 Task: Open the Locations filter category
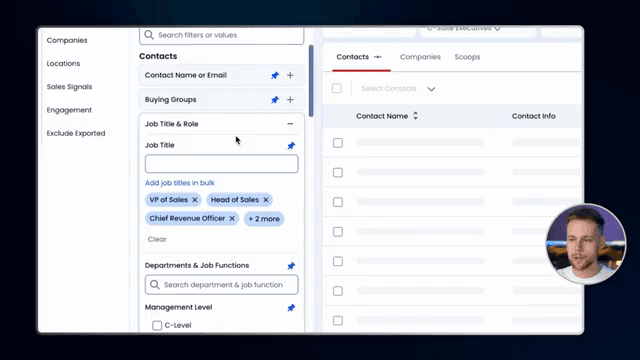tap(63, 64)
